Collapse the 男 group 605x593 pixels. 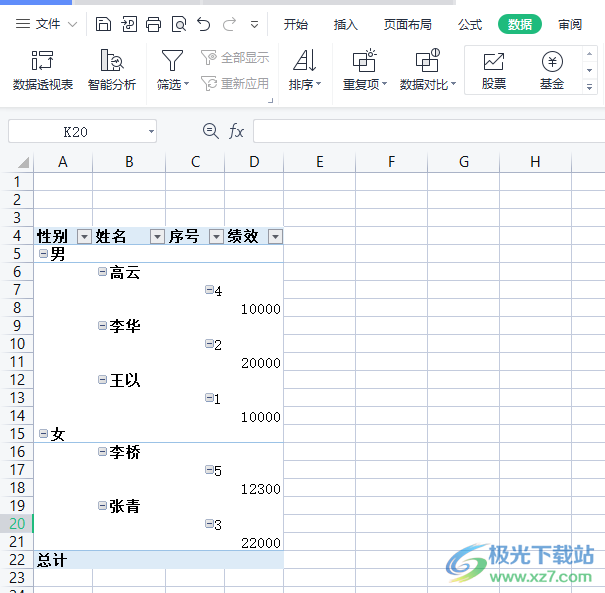44,253
